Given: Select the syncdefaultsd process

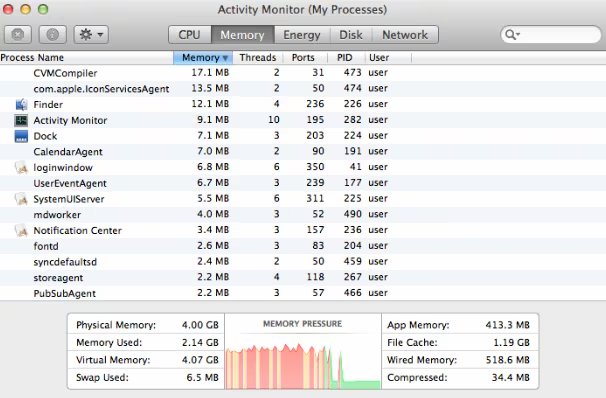Looking at the screenshot, I should (65, 262).
